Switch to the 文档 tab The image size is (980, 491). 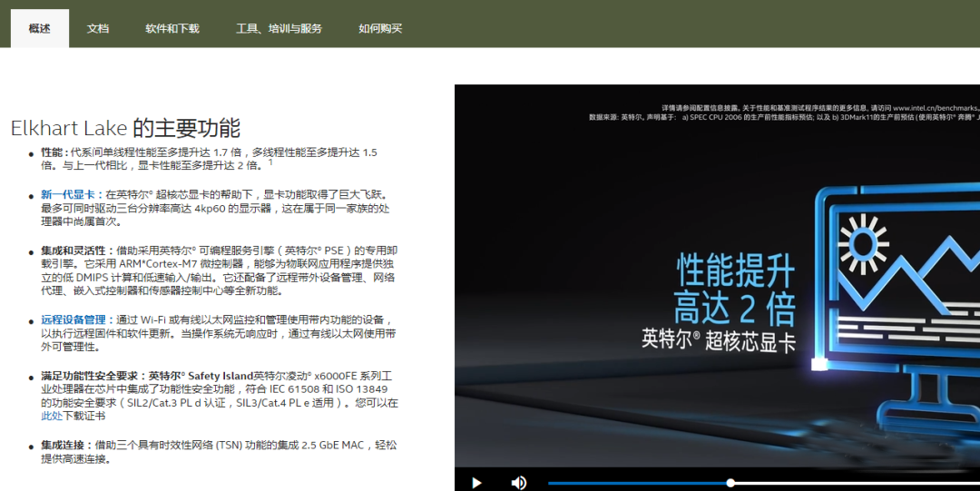tap(97, 28)
